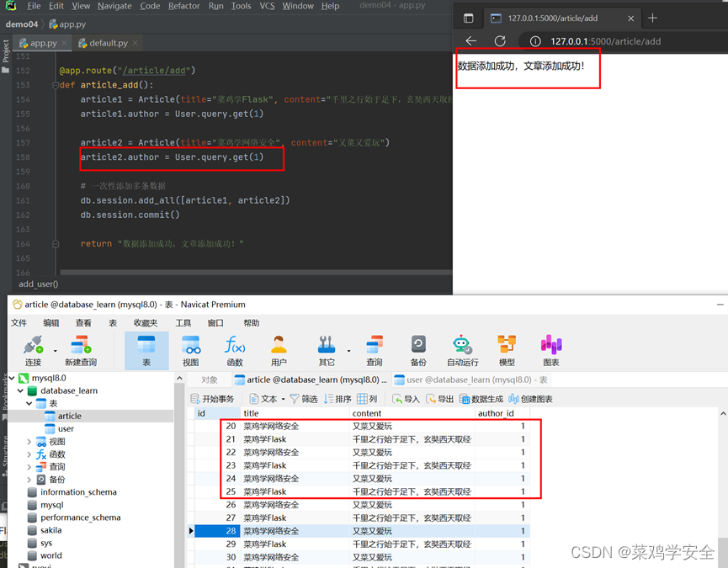
Task: Select the 表 table toolbar icon
Action: 146,351
